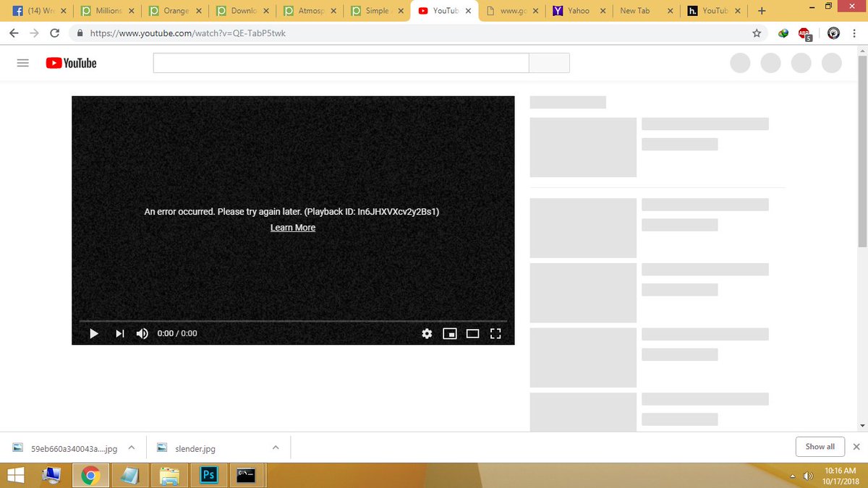
Task: Close the Yahoo tab
Action: click(603, 11)
